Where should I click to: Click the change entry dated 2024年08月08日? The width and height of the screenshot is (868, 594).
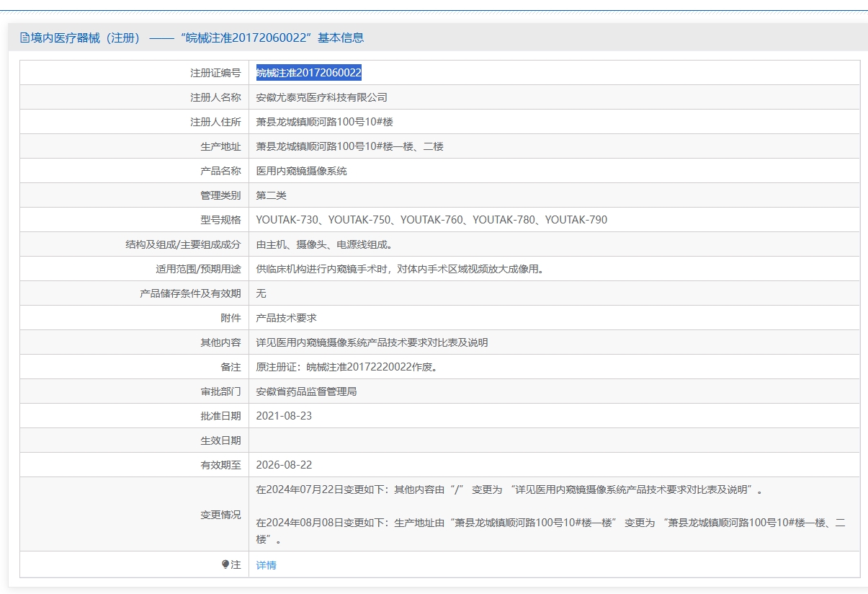pyautogui.click(x=551, y=531)
